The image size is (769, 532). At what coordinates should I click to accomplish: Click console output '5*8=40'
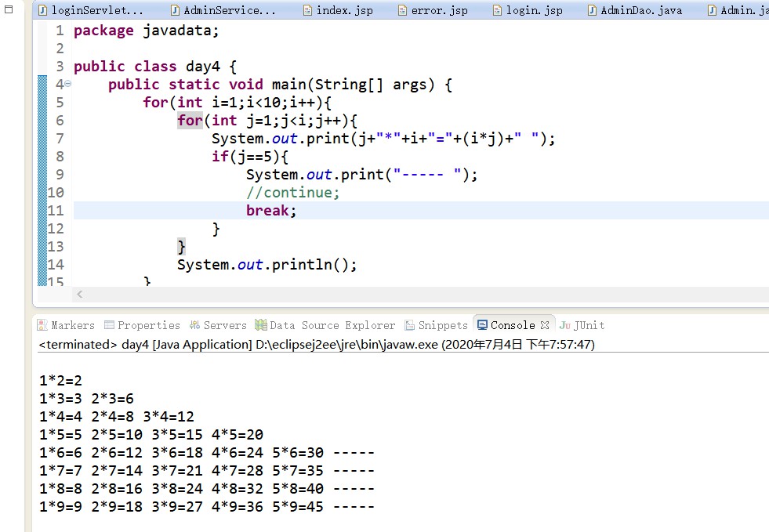(298, 488)
